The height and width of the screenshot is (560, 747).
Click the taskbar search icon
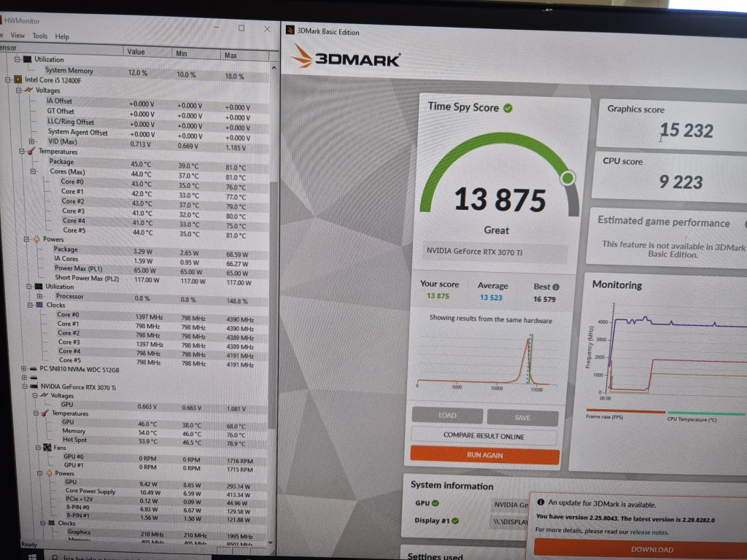click(x=55, y=557)
